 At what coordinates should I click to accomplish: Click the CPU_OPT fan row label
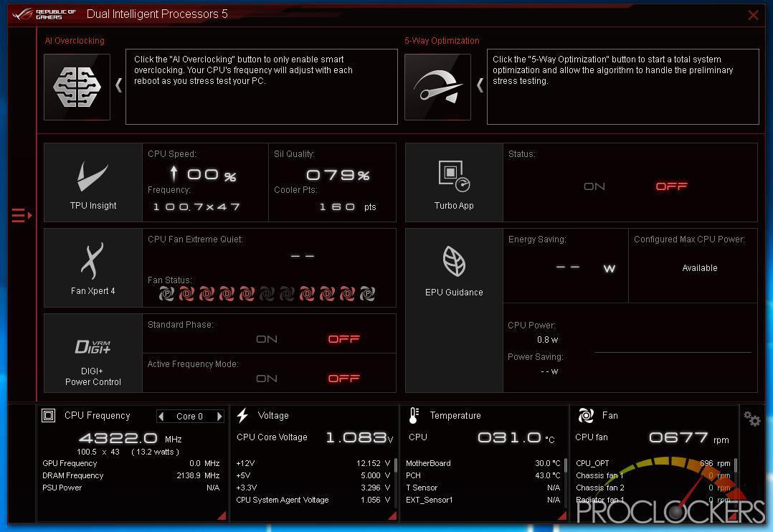pyautogui.click(x=592, y=463)
